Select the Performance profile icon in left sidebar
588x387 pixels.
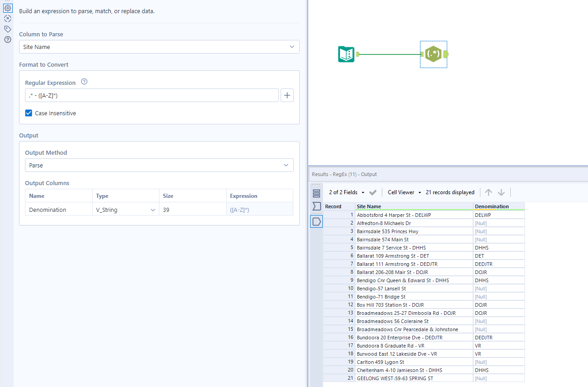click(7, 19)
